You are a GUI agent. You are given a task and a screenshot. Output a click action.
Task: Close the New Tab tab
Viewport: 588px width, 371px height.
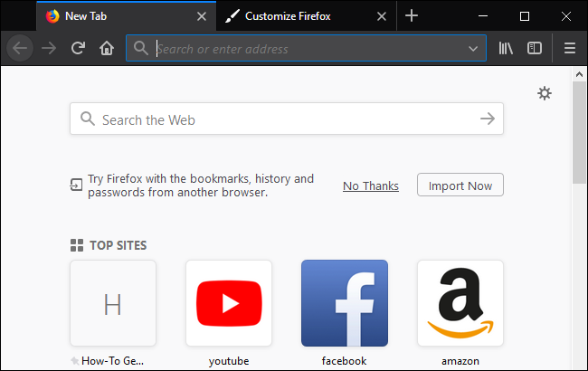coord(201,16)
